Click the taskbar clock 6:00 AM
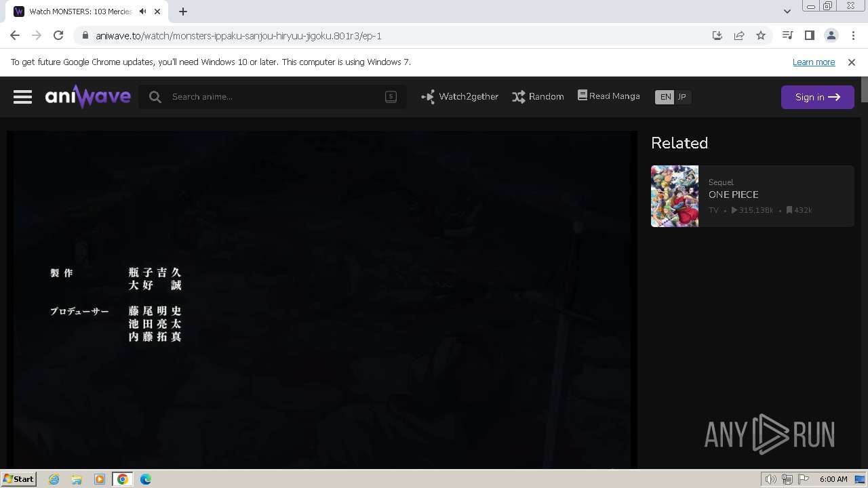 [833, 479]
